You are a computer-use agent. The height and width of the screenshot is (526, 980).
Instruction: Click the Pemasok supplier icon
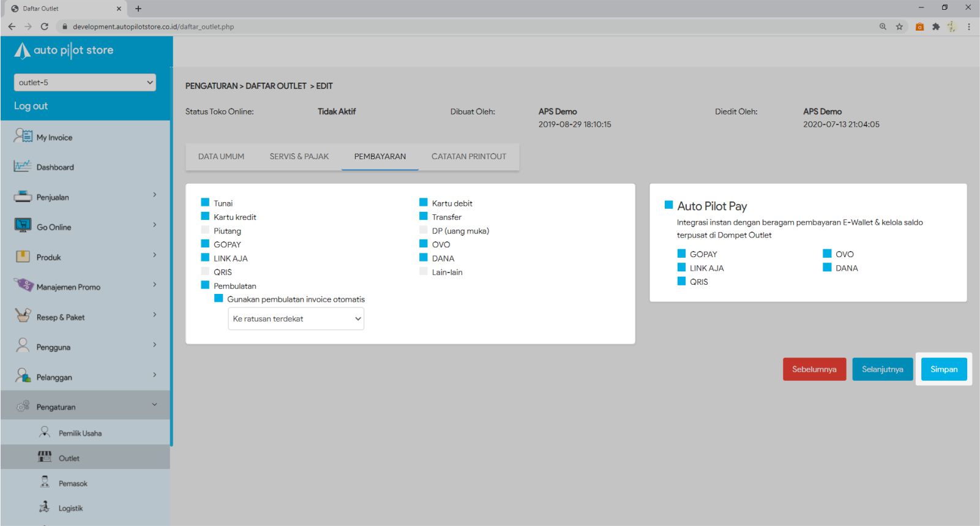tap(45, 483)
